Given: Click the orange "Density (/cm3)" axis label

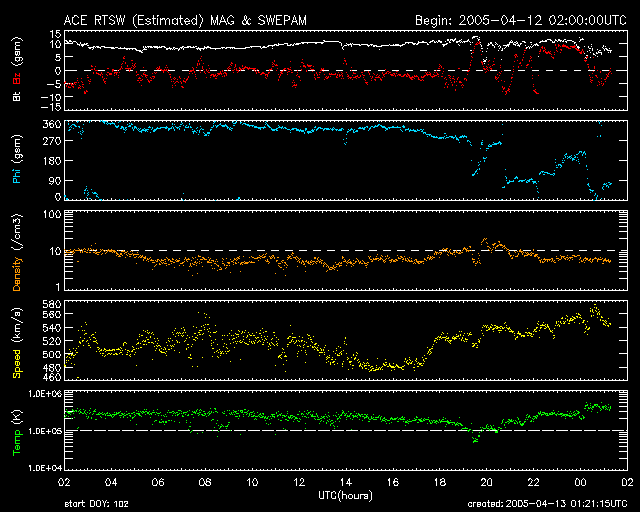Looking at the screenshot, I should tap(17, 252).
